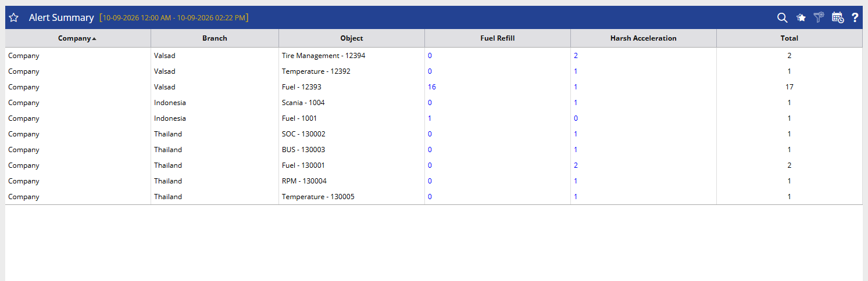Open Total link for Temperature - 130005
This screenshot has width=868, height=281.
pyautogui.click(x=790, y=197)
